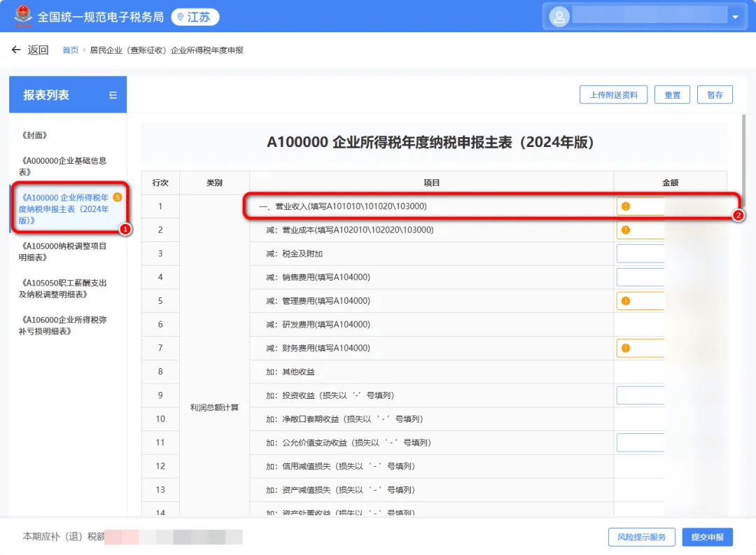Select 《封面》 in the report list

point(34,136)
